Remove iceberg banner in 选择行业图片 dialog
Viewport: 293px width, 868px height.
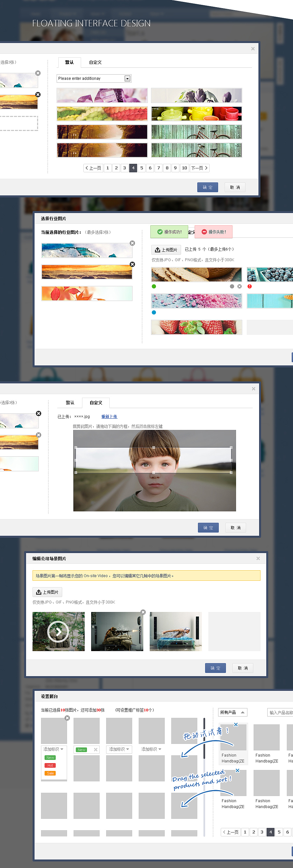[133, 243]
